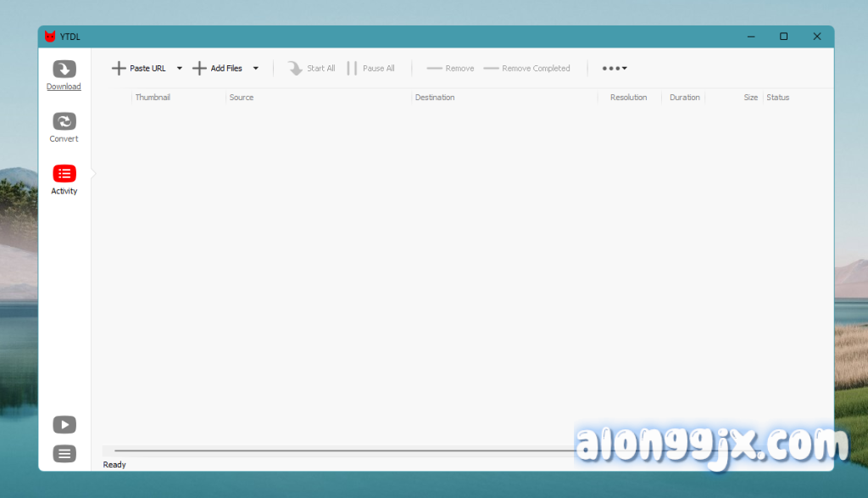Viewport: 868px width, 498px height.
Task: Switch to the Convert section
Action: (64, 126)
